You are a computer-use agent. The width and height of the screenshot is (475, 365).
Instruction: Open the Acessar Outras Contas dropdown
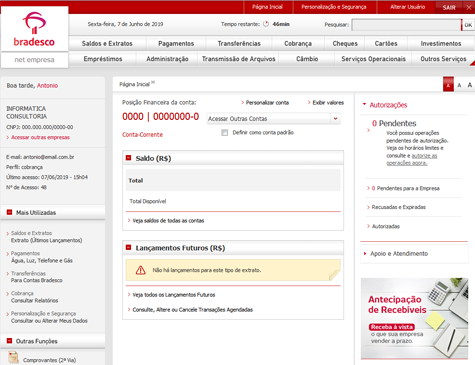pyautogui.click(x=273, y=118)
